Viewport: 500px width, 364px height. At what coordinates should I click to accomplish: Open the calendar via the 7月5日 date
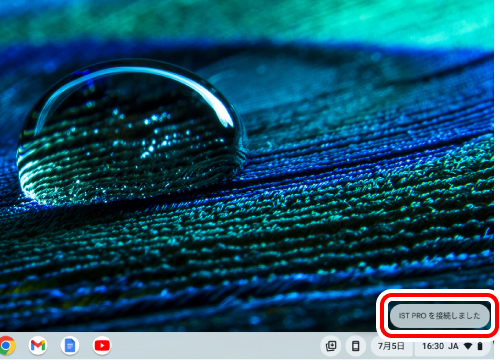(391, 346)
